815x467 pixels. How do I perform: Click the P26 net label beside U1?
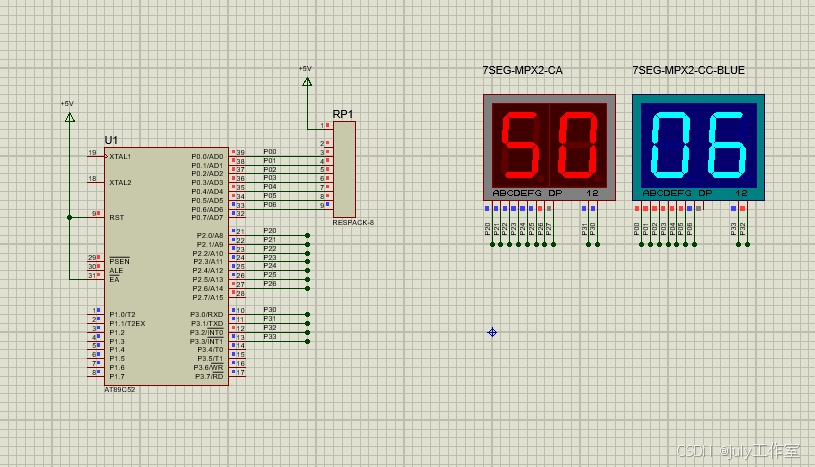pos(270,283)
